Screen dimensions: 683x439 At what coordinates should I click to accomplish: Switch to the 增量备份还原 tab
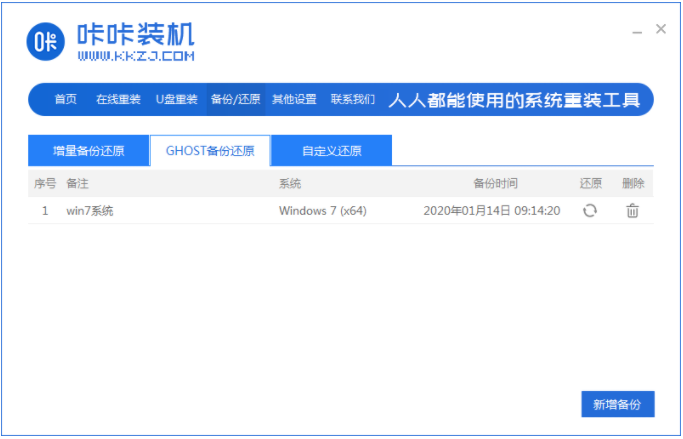(88, 151)
